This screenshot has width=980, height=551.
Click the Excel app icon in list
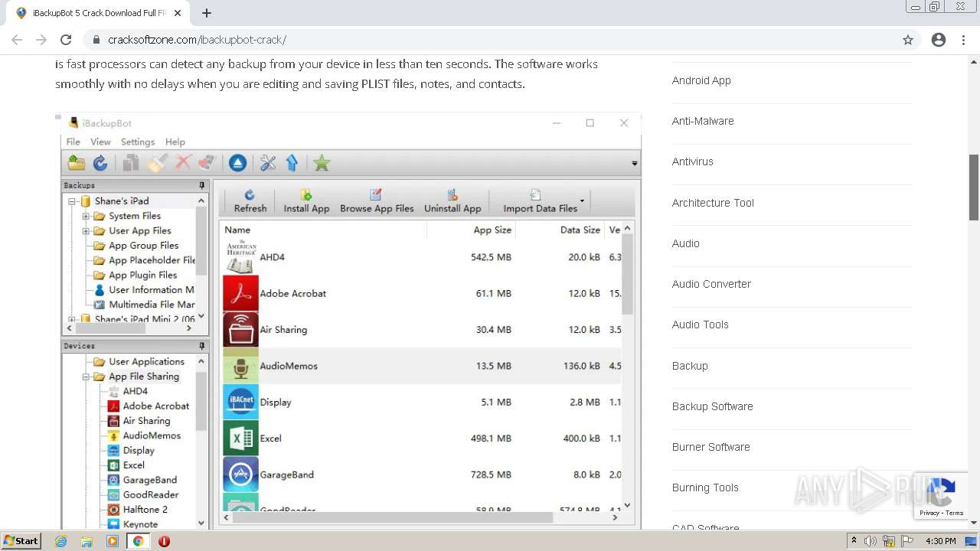pos(240,439)
